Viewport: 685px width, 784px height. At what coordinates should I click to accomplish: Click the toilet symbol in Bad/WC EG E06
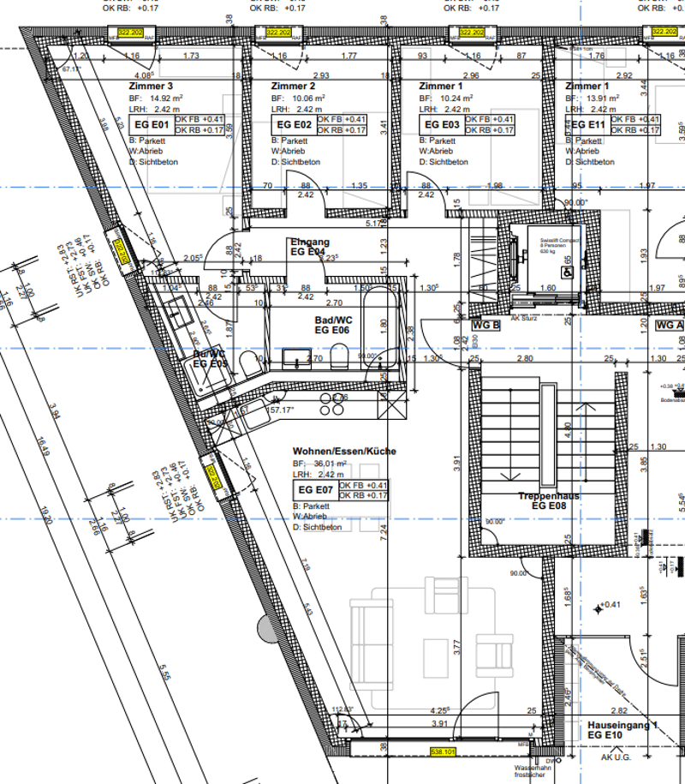339,356
